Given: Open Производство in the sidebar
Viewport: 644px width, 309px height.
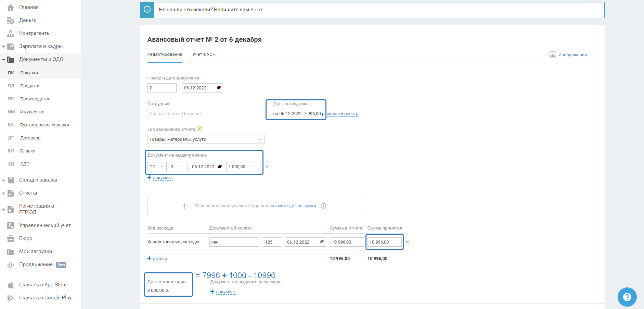Looking at the screenshot, I should point(35,99).
